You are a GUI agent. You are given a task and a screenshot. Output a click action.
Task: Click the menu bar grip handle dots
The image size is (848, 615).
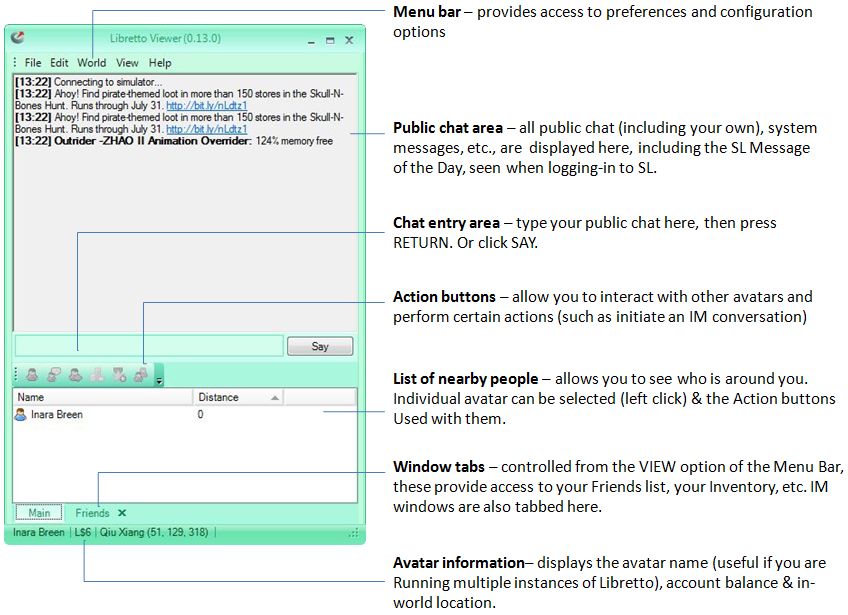[15, 63]
